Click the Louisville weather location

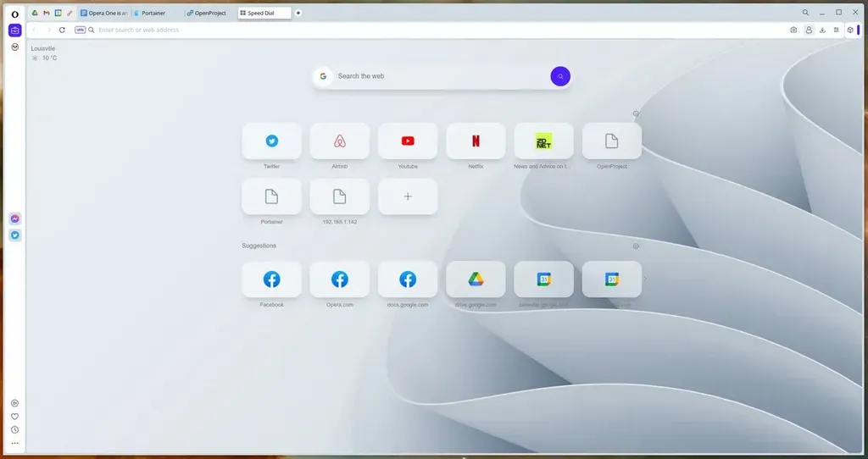[43, 48]
